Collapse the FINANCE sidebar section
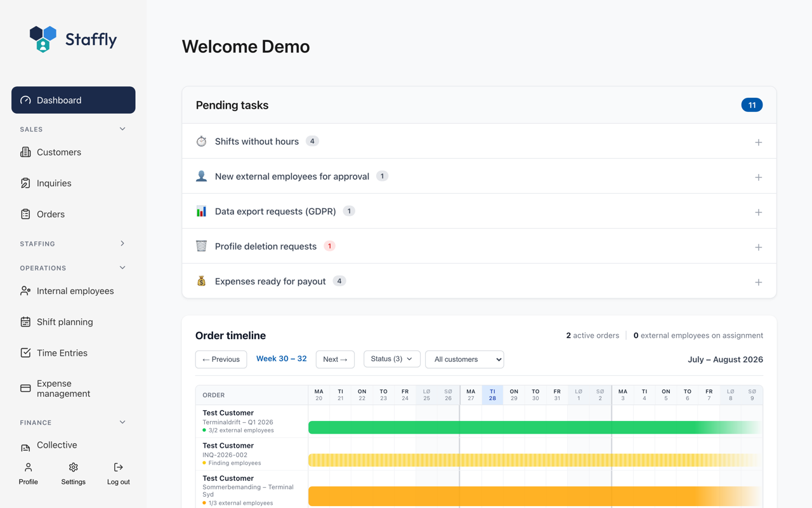Image resolution: width=812 pixels, height=508 pixels. [122, 422]
